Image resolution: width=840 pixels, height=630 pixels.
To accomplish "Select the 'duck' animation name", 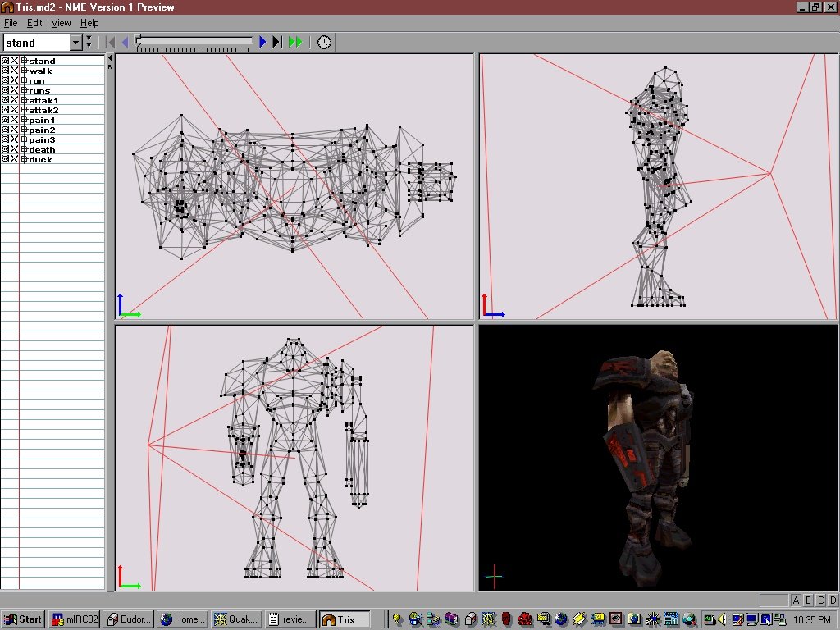I will point(40,159).
